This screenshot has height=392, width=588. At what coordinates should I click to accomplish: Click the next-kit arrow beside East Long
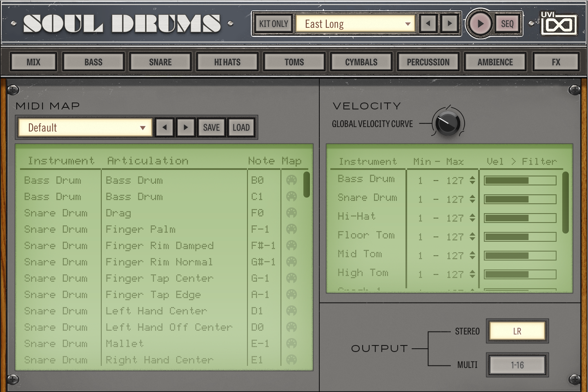tap(450, 23)
